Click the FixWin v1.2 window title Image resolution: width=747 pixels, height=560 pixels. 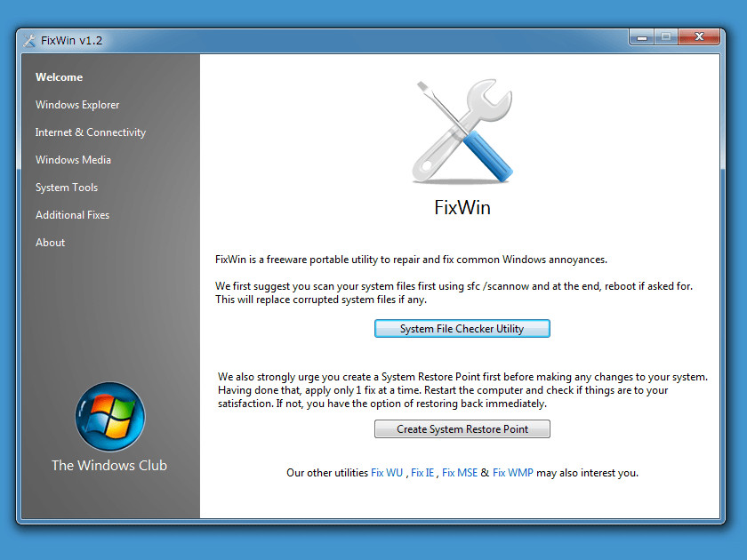(71, 41)
